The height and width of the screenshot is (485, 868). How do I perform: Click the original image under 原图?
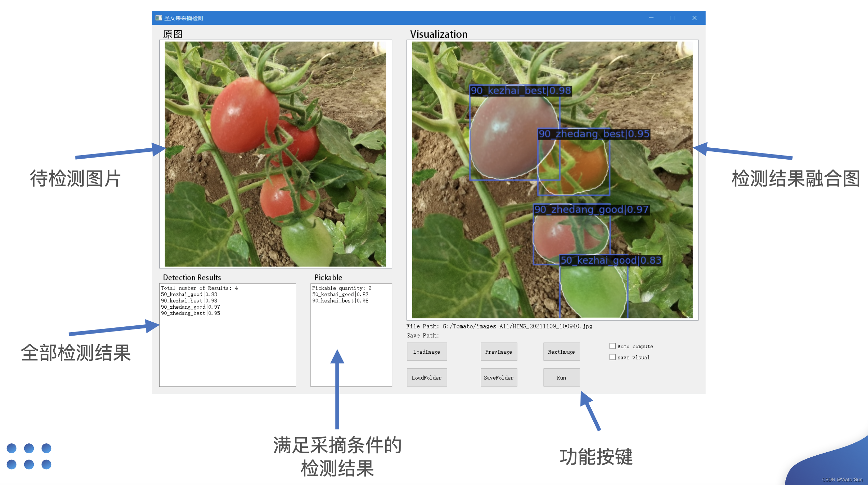[x=275, y=153]
